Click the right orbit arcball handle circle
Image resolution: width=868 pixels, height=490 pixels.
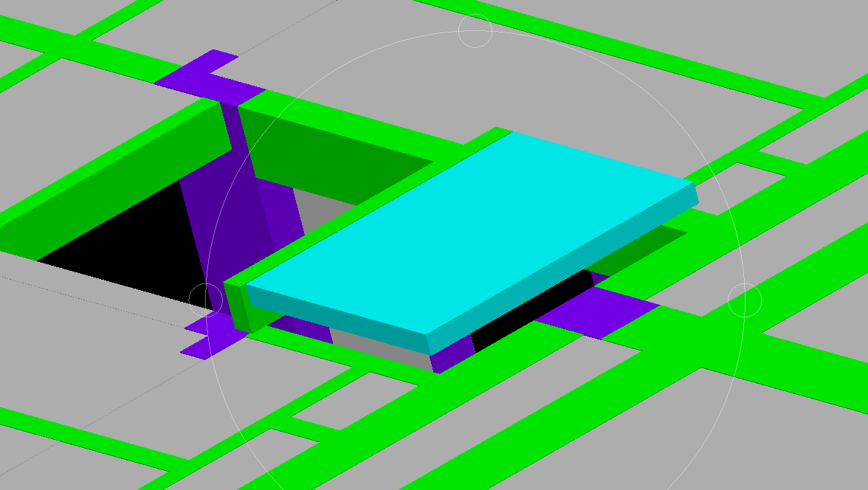745,300
